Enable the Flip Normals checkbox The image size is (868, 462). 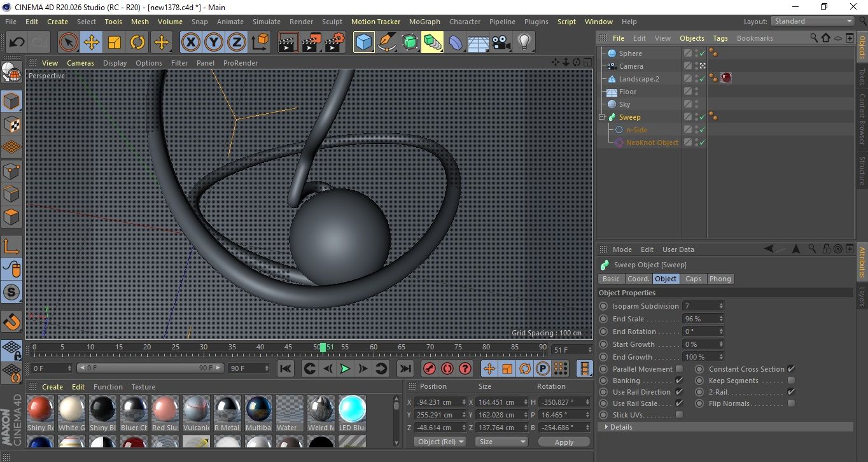pos(791,403)
